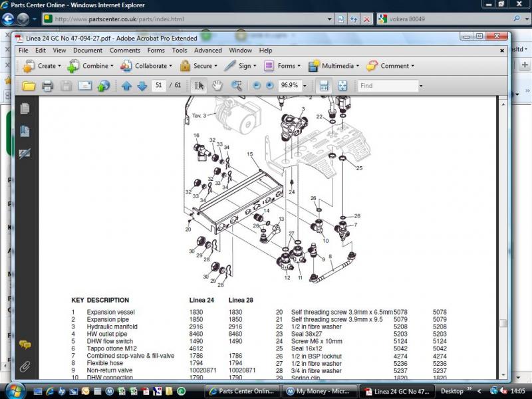Select the Marquee Zoom tool
The image size is (532, 399).
click(236, 86)
